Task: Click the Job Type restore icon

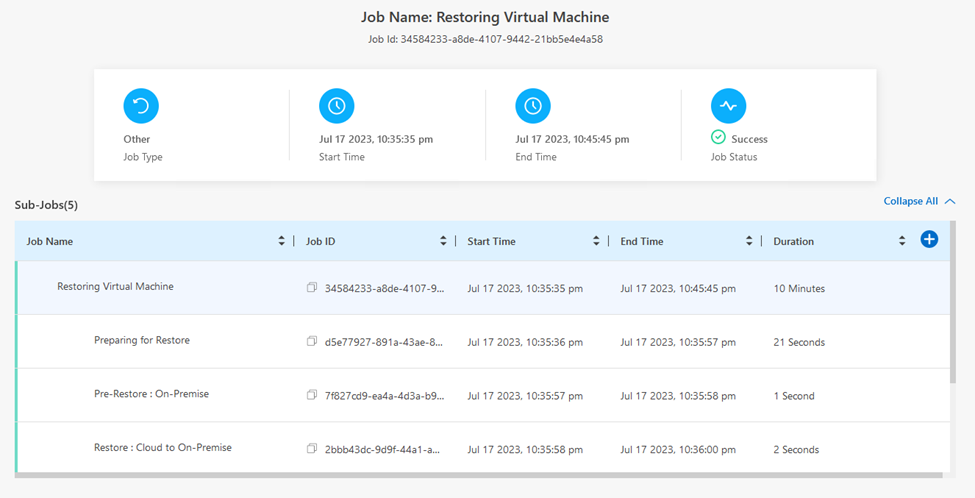Action: (141, 106)
